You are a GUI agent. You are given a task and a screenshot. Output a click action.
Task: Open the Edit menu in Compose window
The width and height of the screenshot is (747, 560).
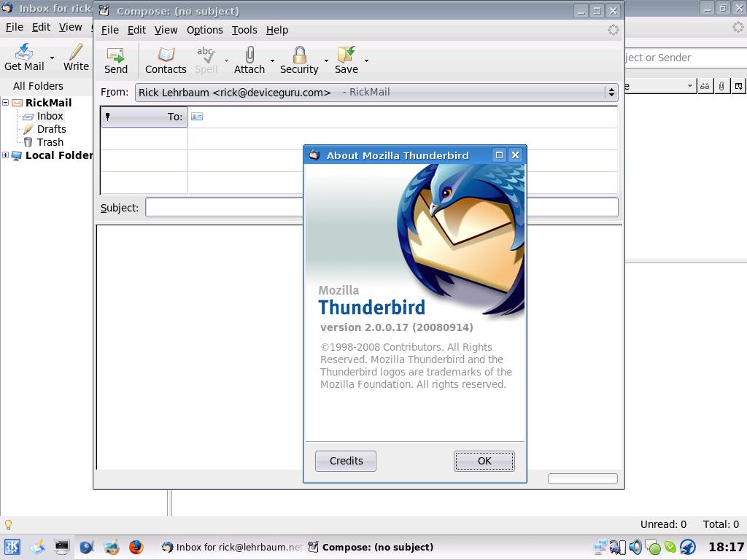tap(136, 30)
